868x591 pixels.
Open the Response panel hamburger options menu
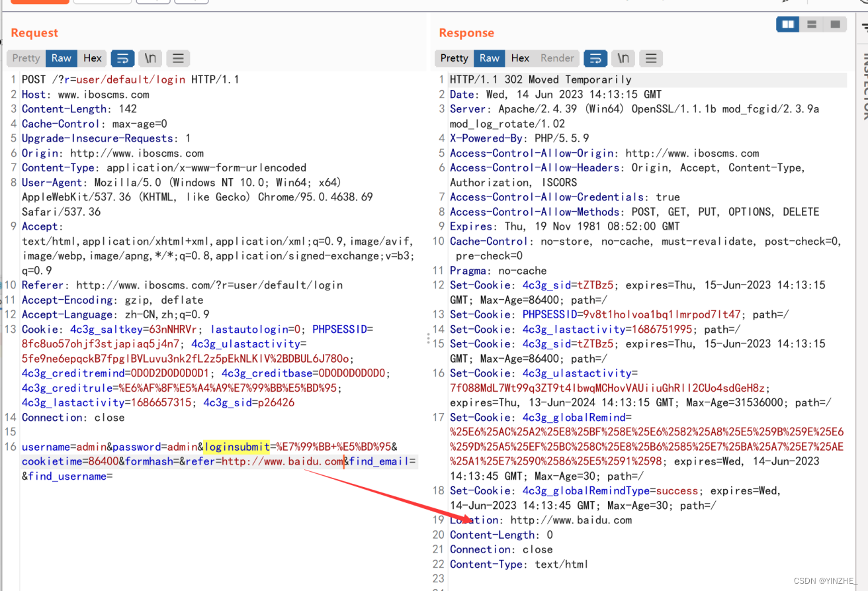point(651,58)
